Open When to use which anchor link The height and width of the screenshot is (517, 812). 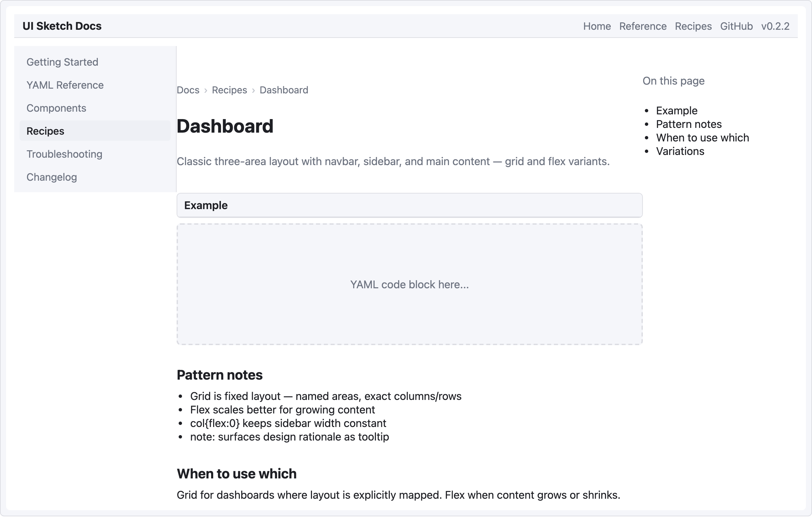coord(702,138)
